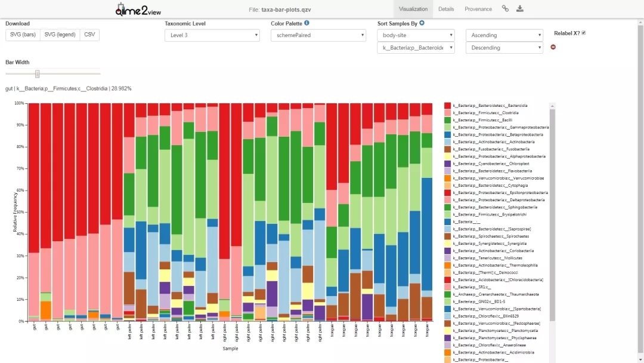This screenshot has width=644, height=363.
Task: Toggle the Relabel X checkbox
Action: pos(583,33)
